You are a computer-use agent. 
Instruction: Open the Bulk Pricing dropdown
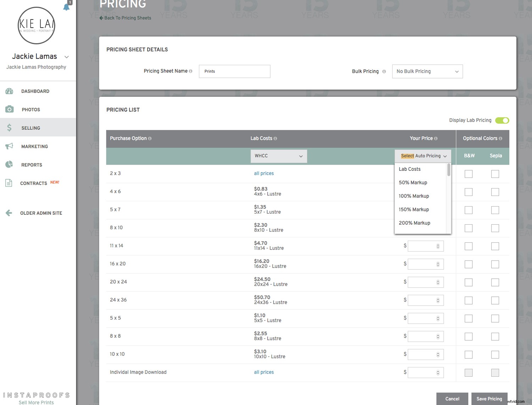(427, 71)
